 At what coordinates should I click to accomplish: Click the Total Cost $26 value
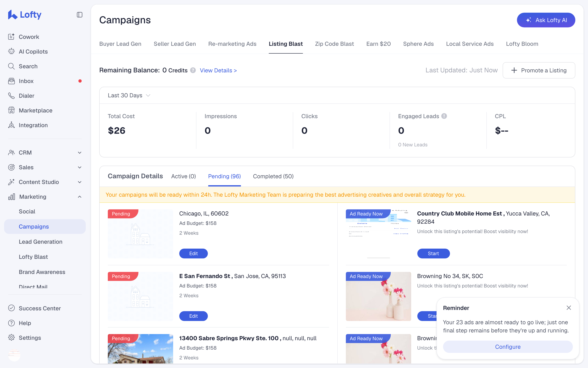tap(117, 130)
